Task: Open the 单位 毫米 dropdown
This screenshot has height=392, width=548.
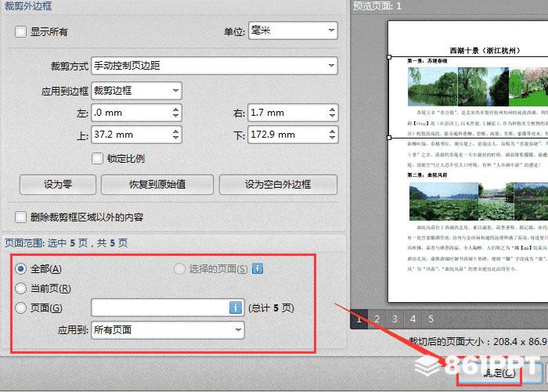Action: (x=293, y=31)
